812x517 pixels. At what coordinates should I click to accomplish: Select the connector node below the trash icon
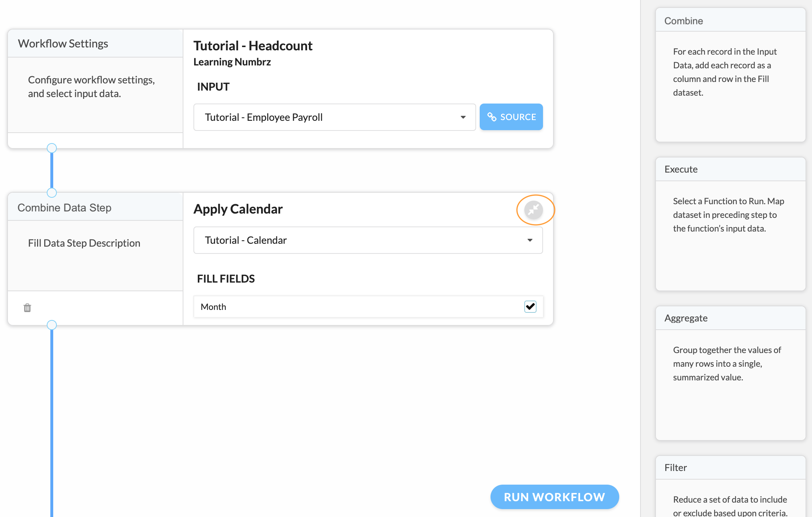[x=52, y=325]
